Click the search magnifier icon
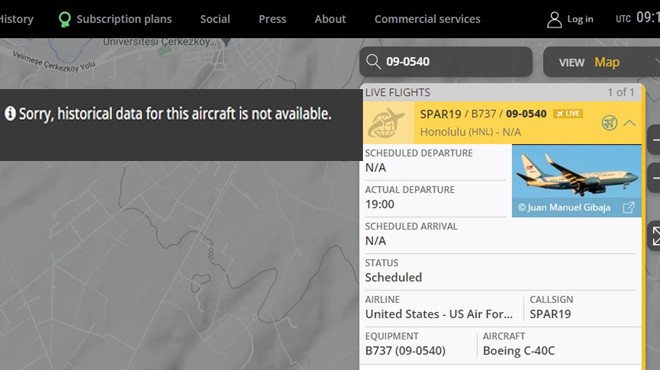 373,62
